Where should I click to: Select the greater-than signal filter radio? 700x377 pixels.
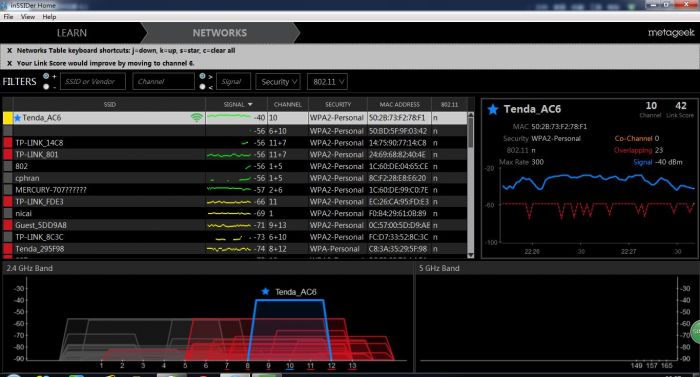click(x=202, y=76)
